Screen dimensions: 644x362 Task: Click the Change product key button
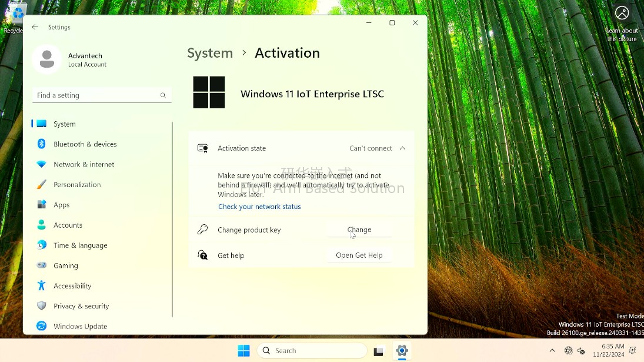click(359, 230)
